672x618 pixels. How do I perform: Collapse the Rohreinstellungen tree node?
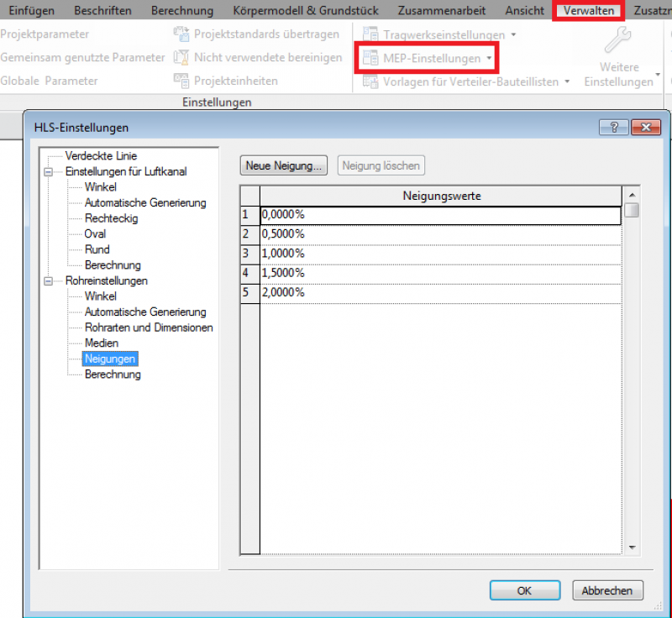coord(49,281)
